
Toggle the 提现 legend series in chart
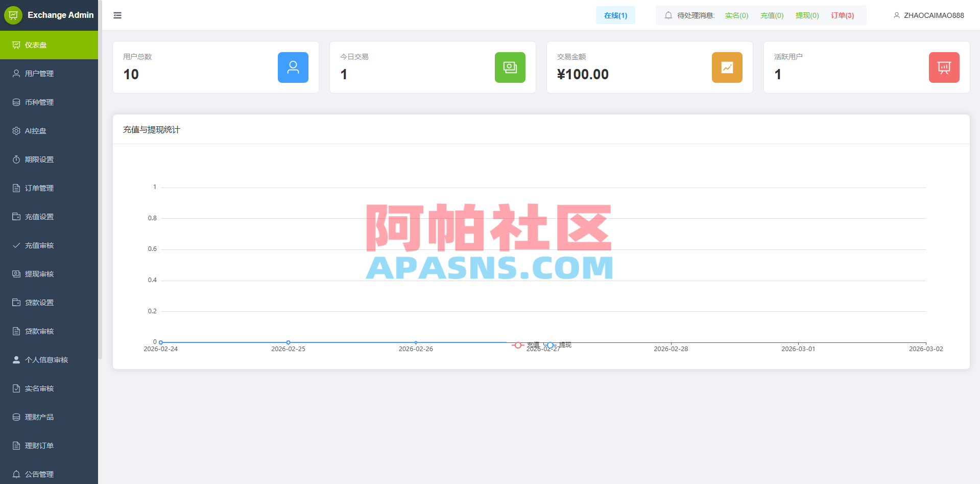(x=558, y=345)
